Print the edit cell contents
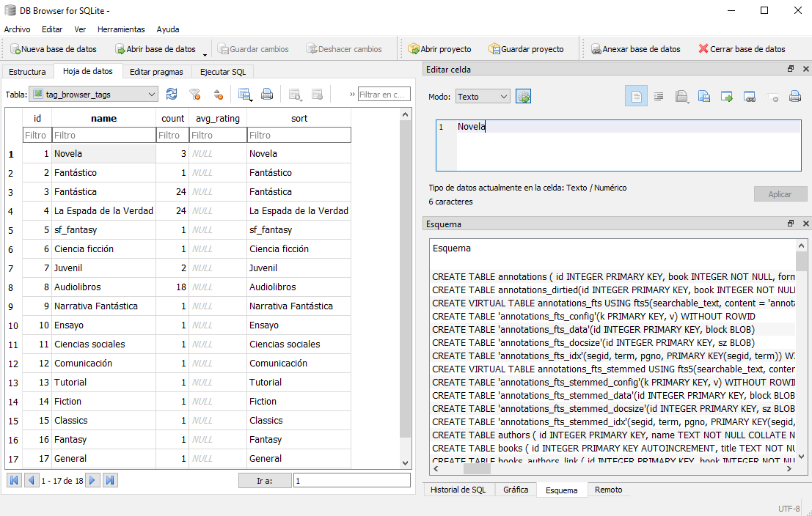 794,96
